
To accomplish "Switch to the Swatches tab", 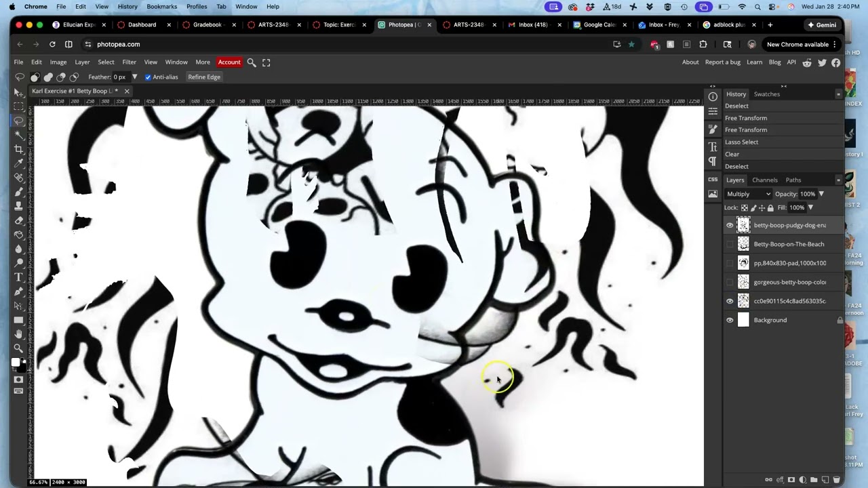I will click(x=767, y=94).
